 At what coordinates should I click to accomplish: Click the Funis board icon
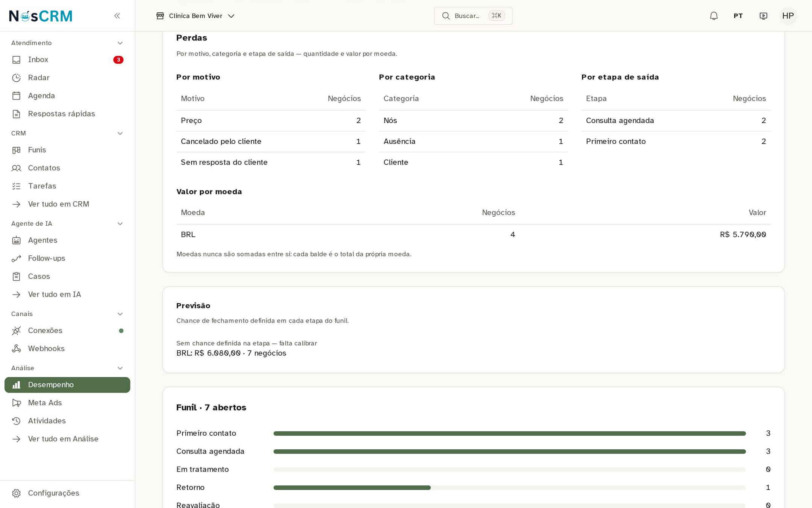(16, 150)
